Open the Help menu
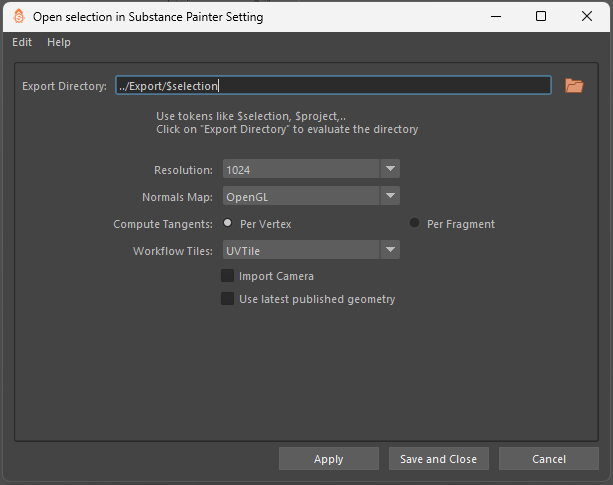Image resolution: width=613 pixels, height=485 pixels. tap(59, 42)
